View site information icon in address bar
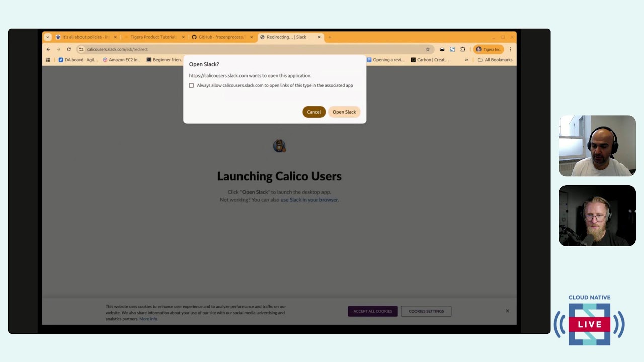The height and width of the screenshot is (362, 644). point(81,49)
